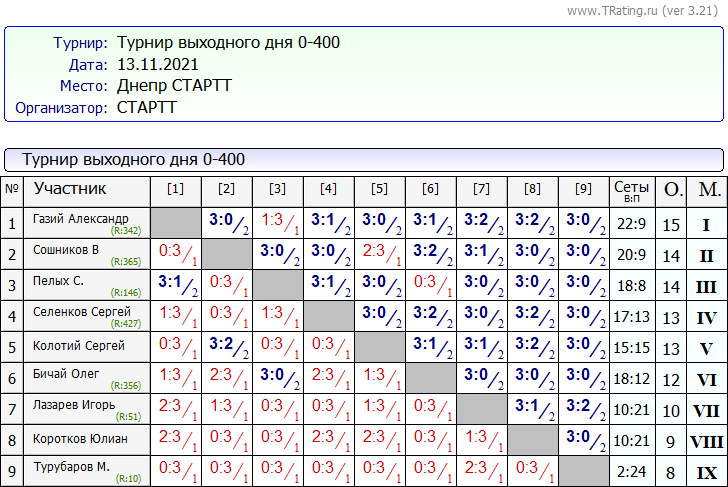The height and width of the screenshot is (487, 728).
Task: Click the section title bar above the table
Action: pos(363,159)
